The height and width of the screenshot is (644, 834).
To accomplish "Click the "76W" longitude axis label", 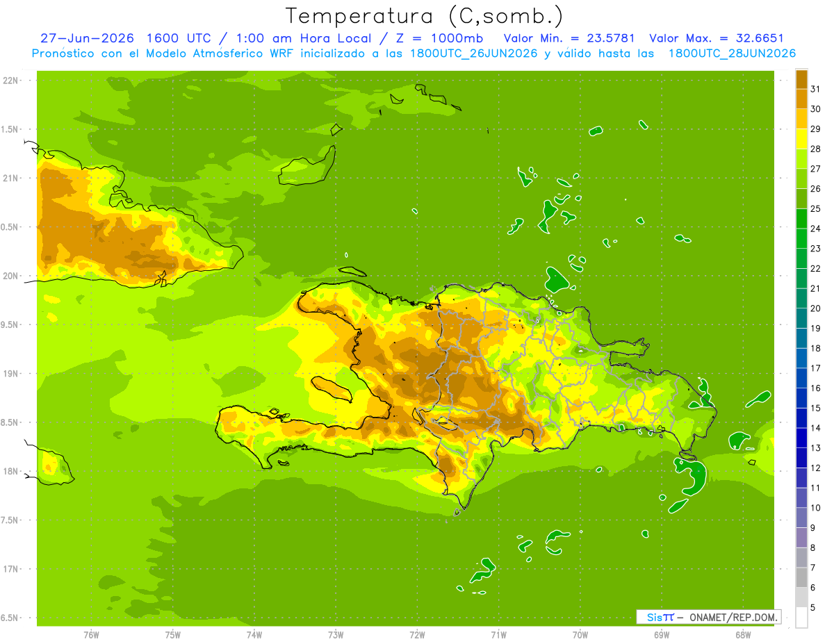I will point(91,635).
